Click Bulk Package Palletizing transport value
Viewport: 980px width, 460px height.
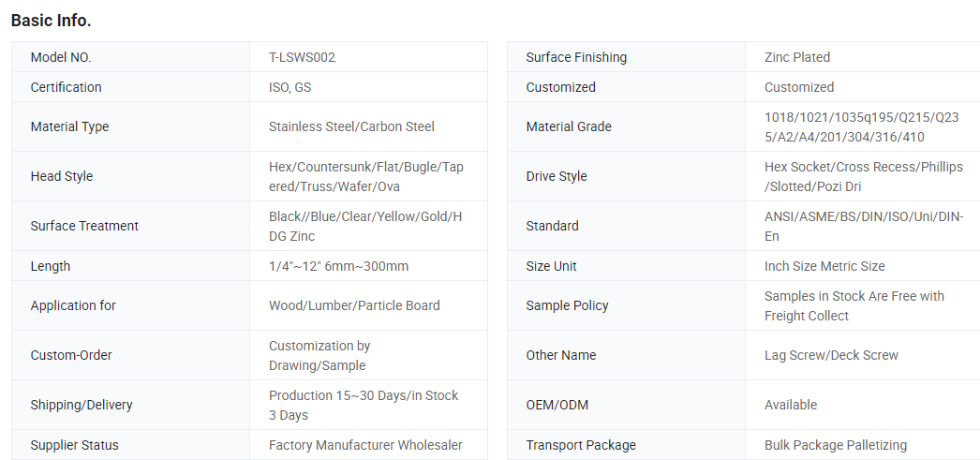(x=836, y=445)
